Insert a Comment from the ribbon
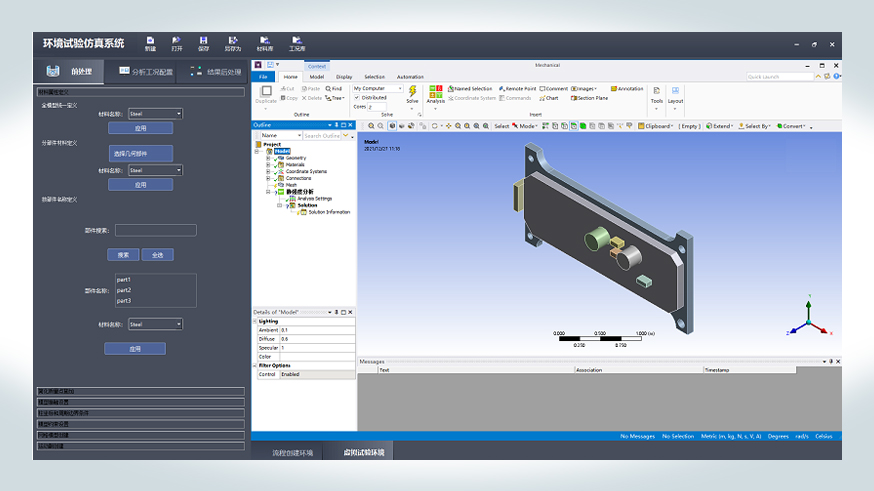Image resolution: width=874 pixels, height=491 pixels. click(553, 89)
